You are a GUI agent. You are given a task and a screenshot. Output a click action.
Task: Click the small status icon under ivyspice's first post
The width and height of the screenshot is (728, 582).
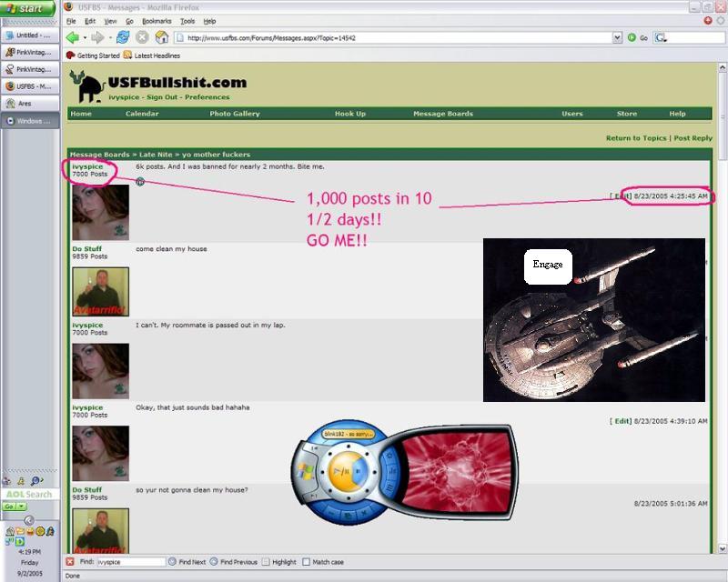coord(140,182)
